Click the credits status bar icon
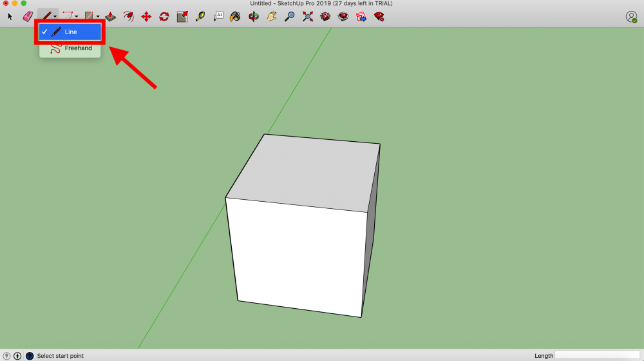 (x=17, y=356)
